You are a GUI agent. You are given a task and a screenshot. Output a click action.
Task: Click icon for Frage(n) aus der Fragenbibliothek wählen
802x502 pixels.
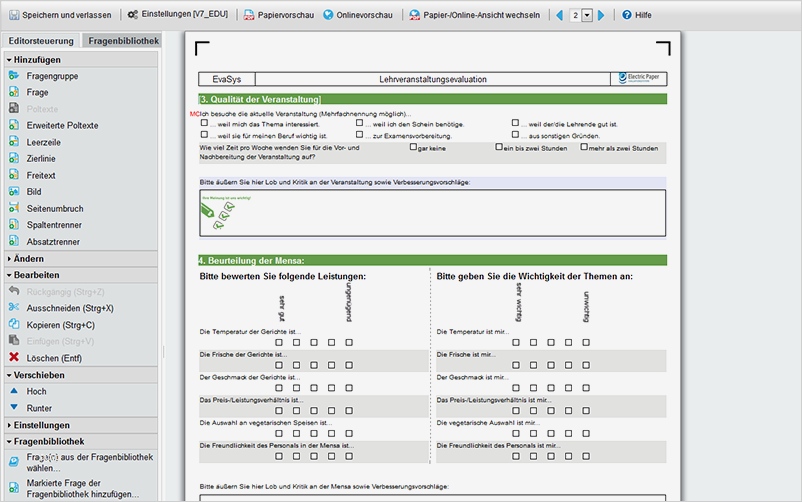14,462
